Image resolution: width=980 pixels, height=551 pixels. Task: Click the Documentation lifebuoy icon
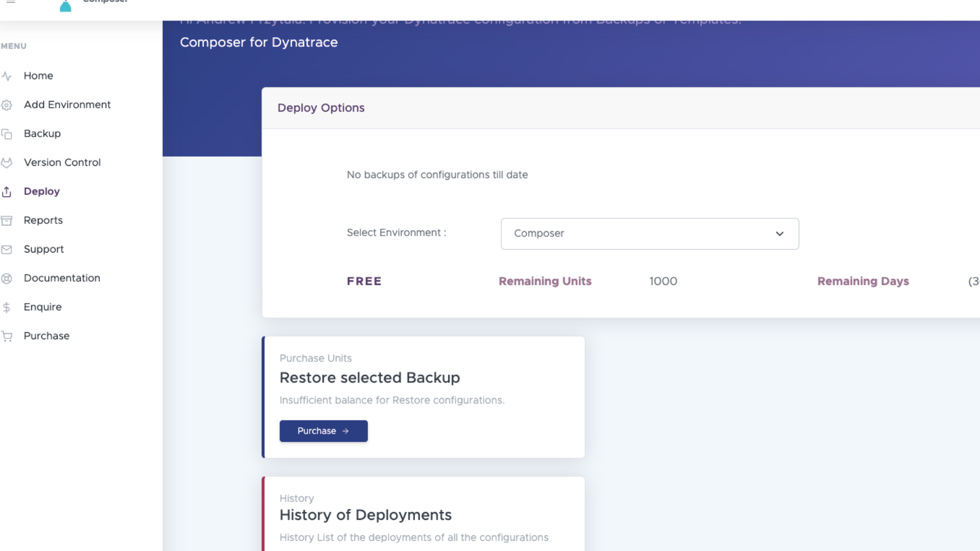(7, 279)
